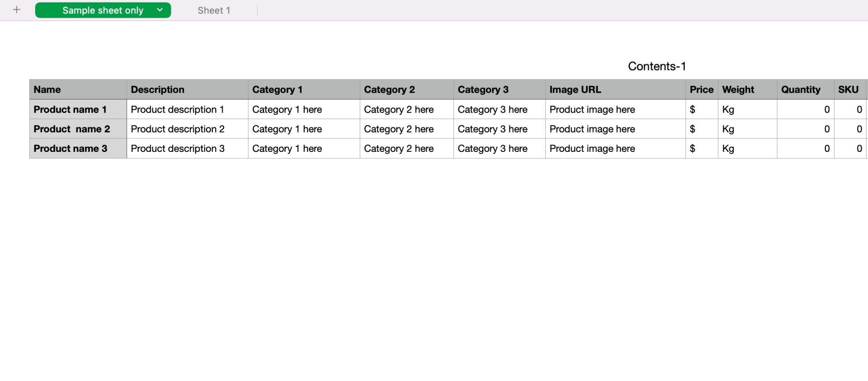Select the Name header cell

pyautogui.click(x=78, y=89)
